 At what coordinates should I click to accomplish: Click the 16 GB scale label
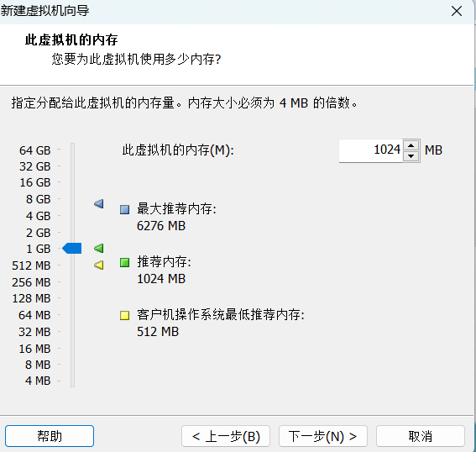[35, 182]
